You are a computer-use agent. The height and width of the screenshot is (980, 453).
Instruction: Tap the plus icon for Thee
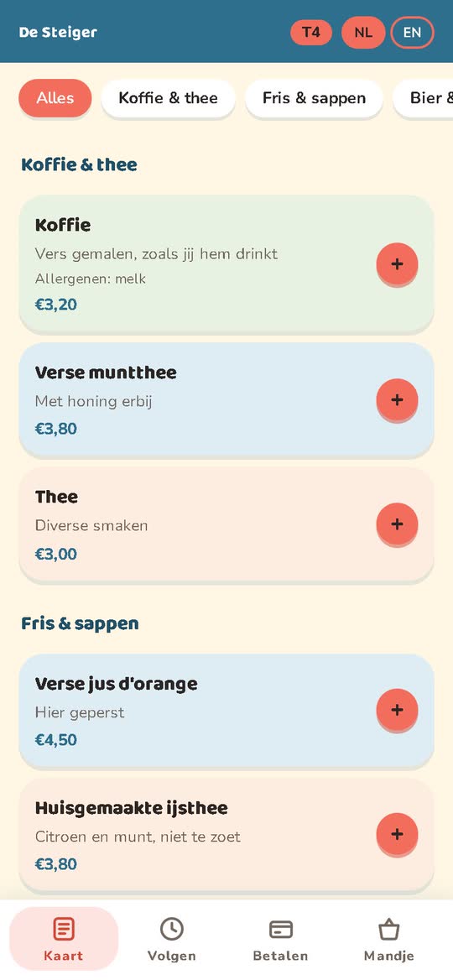397,524
